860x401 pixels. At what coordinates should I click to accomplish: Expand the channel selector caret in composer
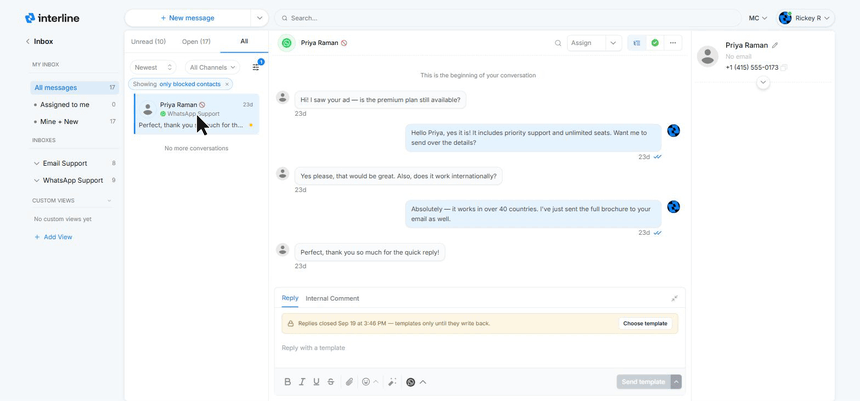click(423, 382)
